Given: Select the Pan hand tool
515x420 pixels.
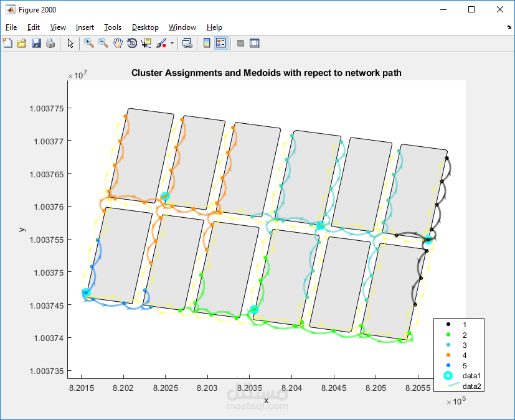Looking at the screenshot, I should tap(118, 43).
